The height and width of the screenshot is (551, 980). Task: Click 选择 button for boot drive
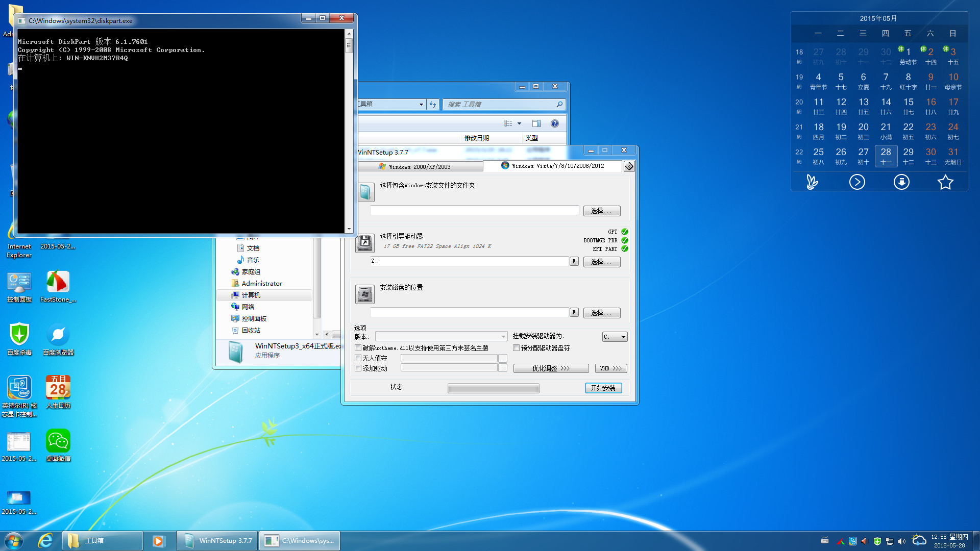click(x=602, y=262)
